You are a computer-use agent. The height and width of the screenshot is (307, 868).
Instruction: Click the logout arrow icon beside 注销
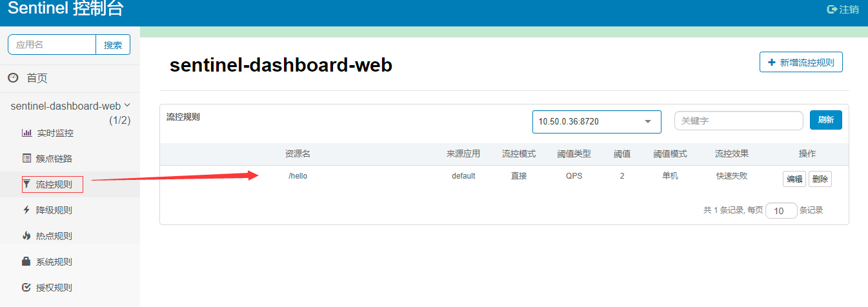coord(832,10)
